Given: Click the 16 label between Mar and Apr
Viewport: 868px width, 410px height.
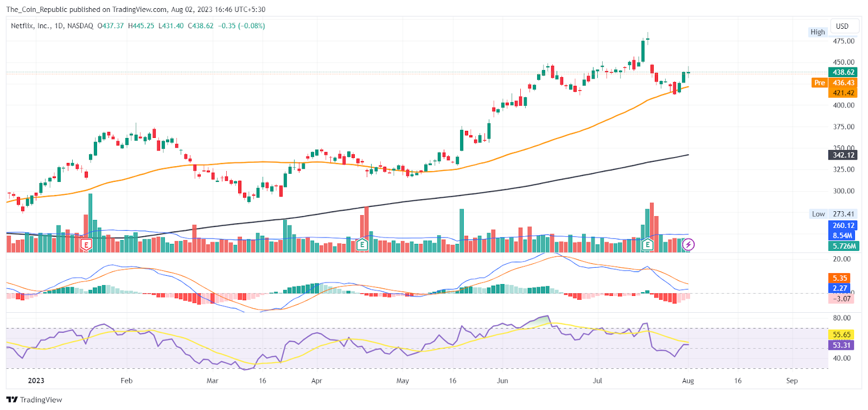Looking at the screenshot, I should 263,381.
